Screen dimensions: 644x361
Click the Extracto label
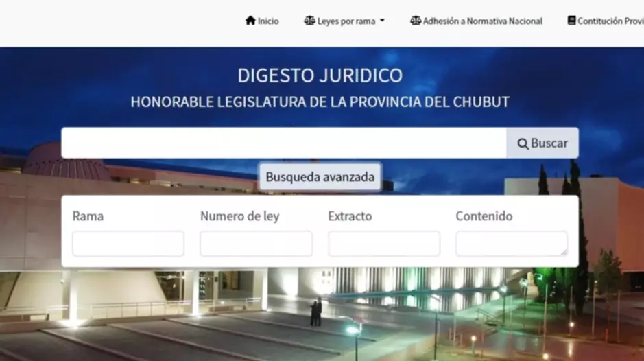click(x=350, y=216)
